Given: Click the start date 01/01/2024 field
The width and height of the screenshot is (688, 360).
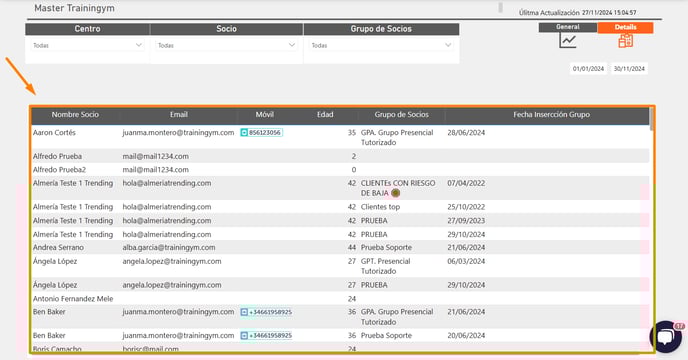Looking at the screenshot, I should (x=588, y=68).
